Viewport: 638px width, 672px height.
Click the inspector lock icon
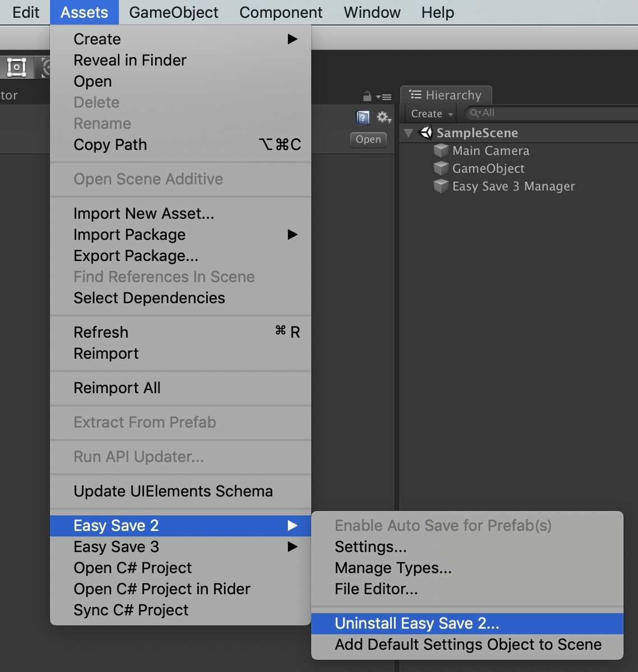(x=367, y=96)
